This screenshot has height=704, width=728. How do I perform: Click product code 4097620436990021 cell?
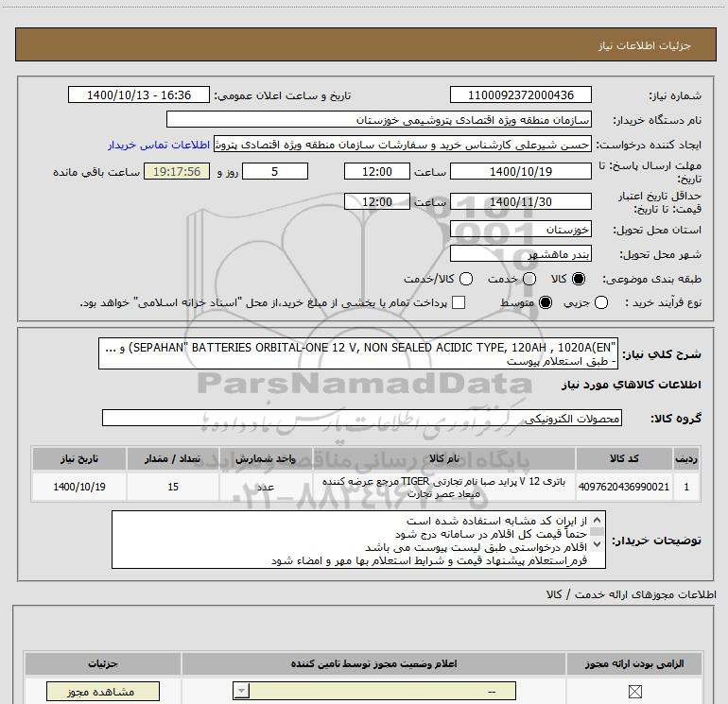[624, 487]
